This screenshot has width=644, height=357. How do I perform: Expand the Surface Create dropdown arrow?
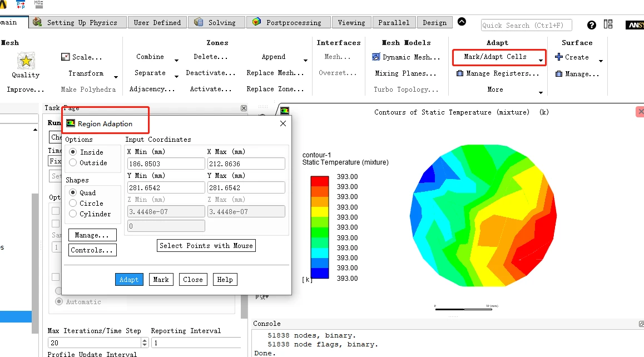coord(601,61)
